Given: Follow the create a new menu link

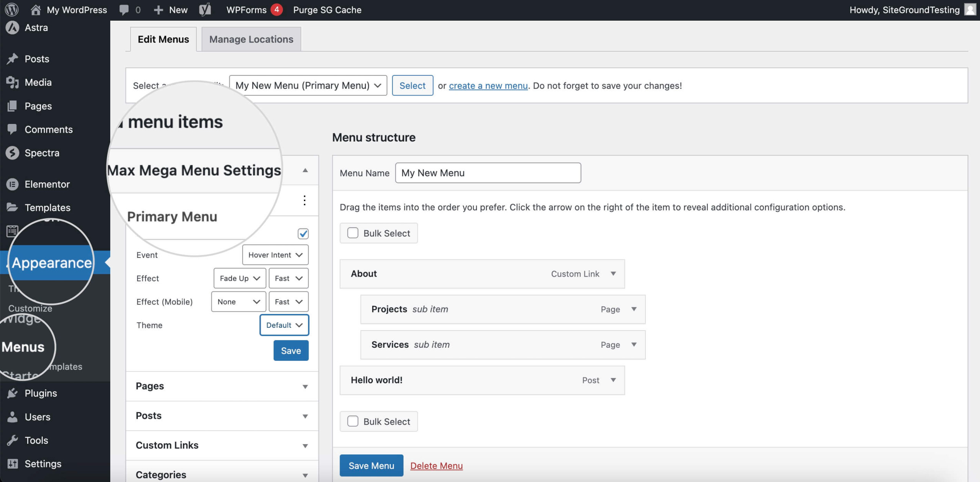Looking at the screenshot, I should point(488,85).
